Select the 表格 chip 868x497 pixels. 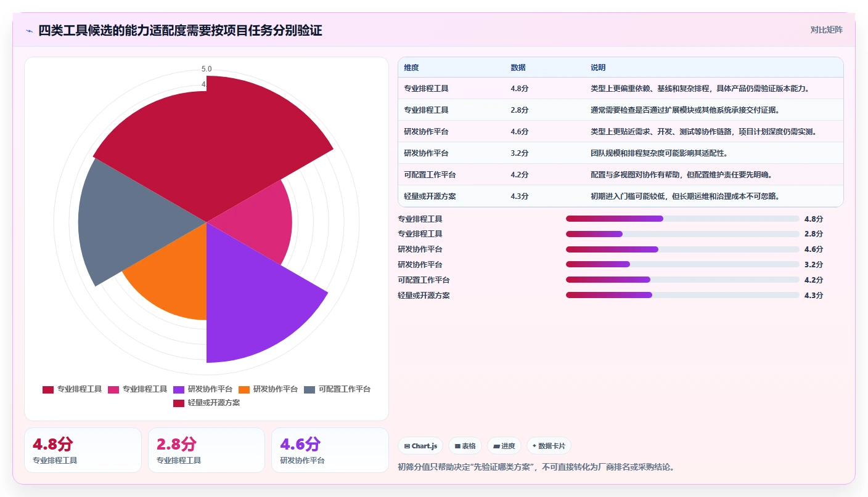465,446
